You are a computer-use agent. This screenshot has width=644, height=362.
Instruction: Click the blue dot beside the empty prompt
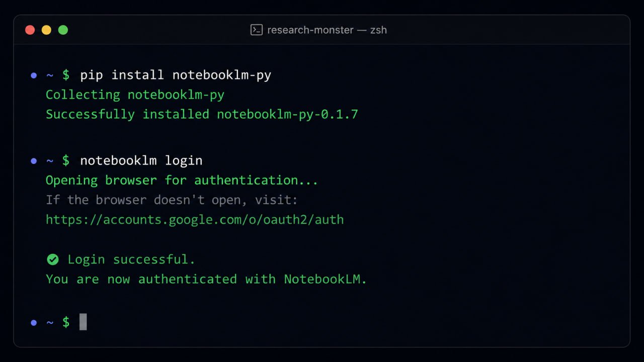click(x=34, y=323)
